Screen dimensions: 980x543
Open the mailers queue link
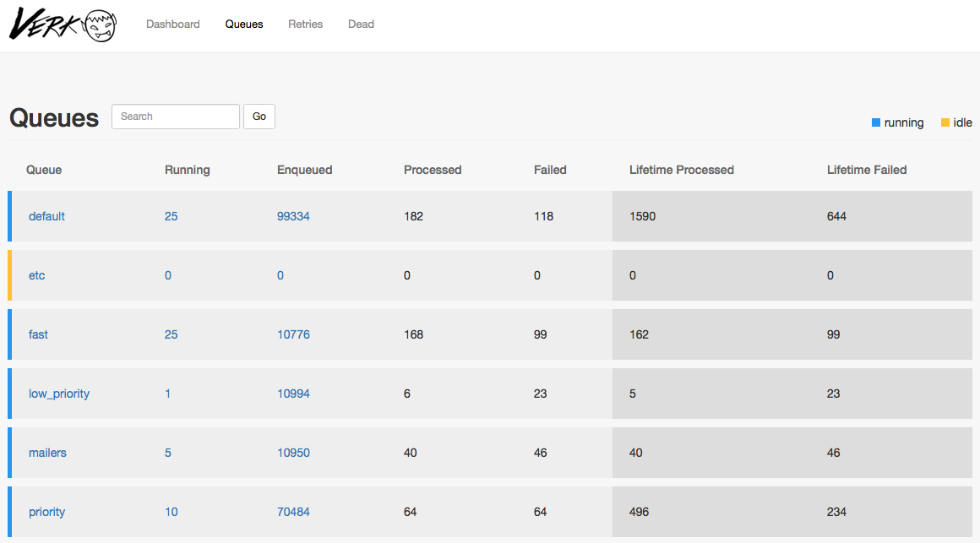point(47,453)
